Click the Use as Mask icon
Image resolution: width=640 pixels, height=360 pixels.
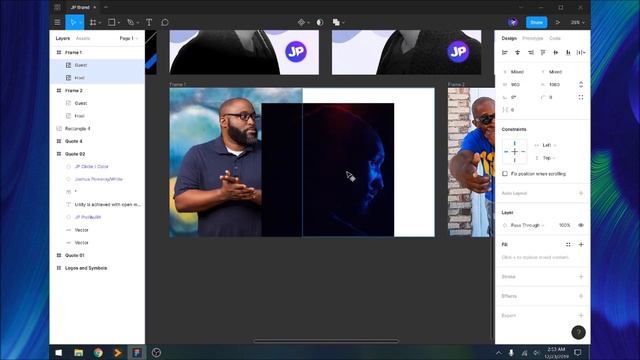320,22
